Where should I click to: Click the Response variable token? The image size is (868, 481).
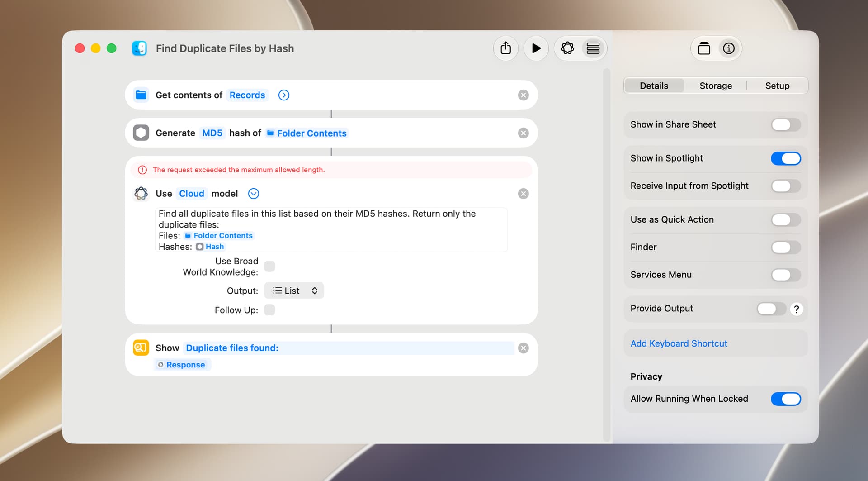(182, 365)
